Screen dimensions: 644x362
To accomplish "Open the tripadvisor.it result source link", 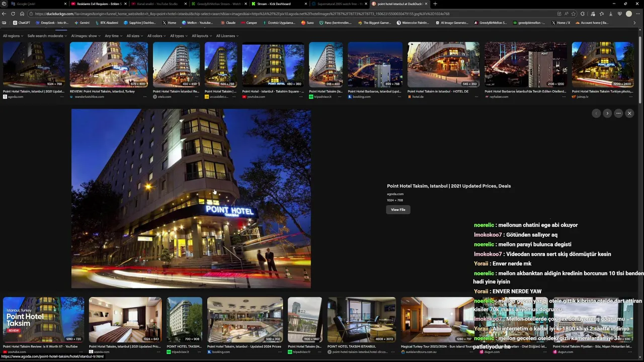I will (x=323, y=97).
